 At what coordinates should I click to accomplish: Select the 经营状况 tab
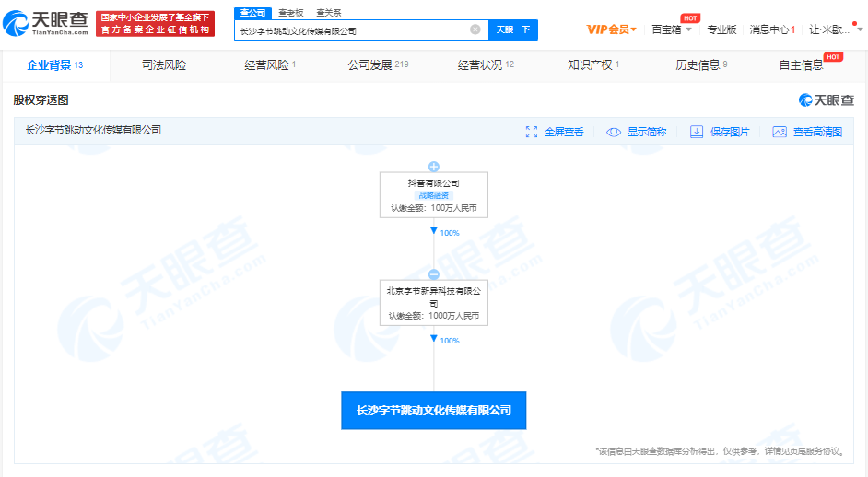(486, 65)
